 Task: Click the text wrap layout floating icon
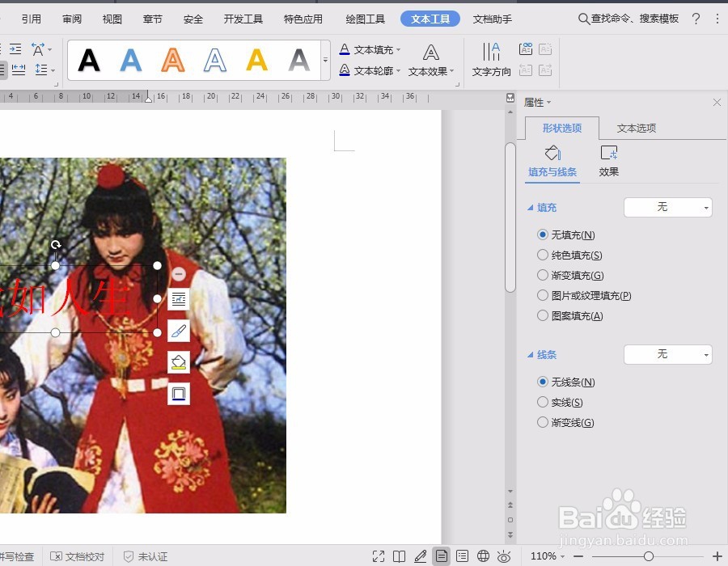pyautogui.click(x=179, y=299)
